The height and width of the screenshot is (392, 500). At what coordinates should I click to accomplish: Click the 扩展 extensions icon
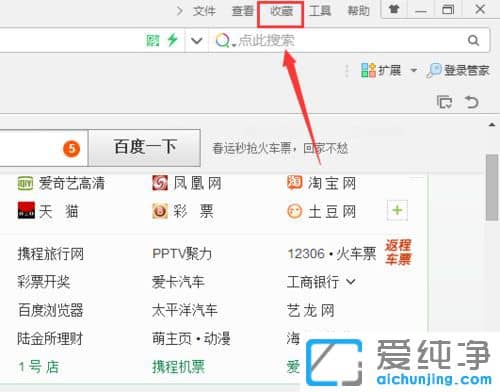pos(368,70)
